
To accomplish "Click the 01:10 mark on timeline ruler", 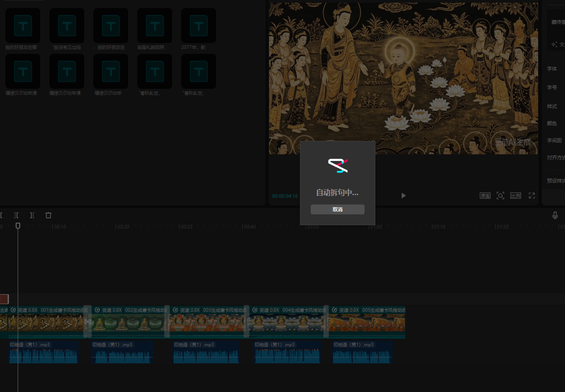I will coord(439,227).
